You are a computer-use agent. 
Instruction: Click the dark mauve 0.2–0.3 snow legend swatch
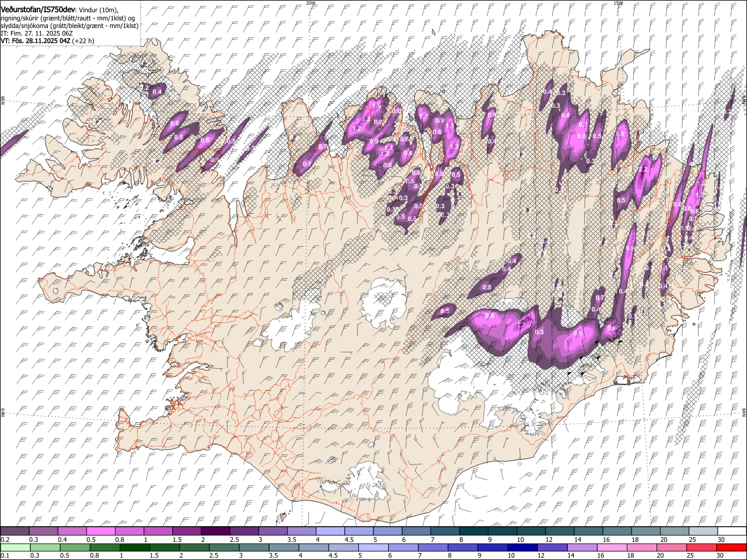point(15,531)
